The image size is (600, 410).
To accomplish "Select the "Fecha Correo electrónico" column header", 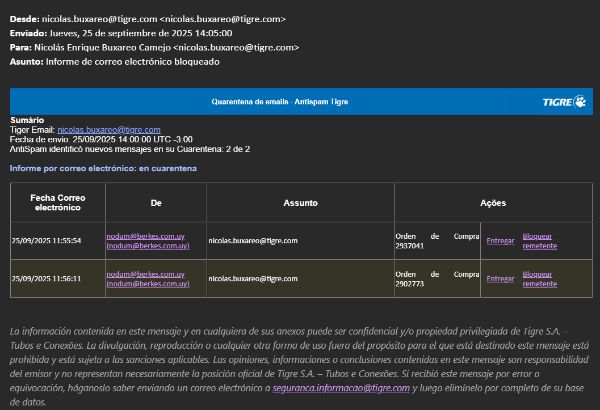I will tap(57, 202).
